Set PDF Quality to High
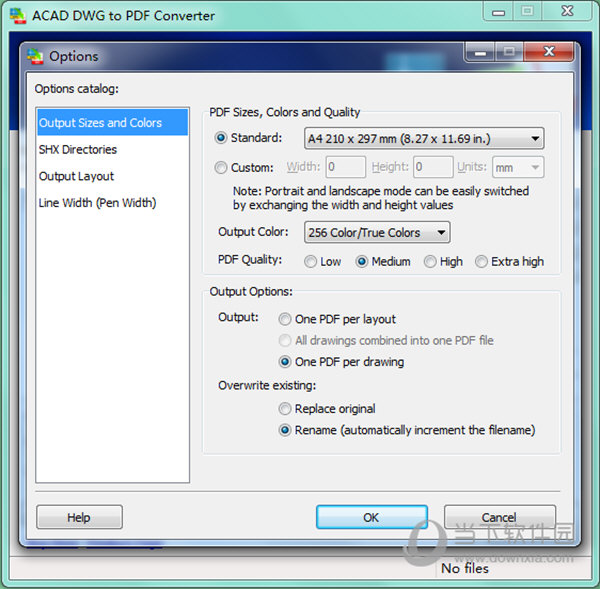 tap(430, 262)
